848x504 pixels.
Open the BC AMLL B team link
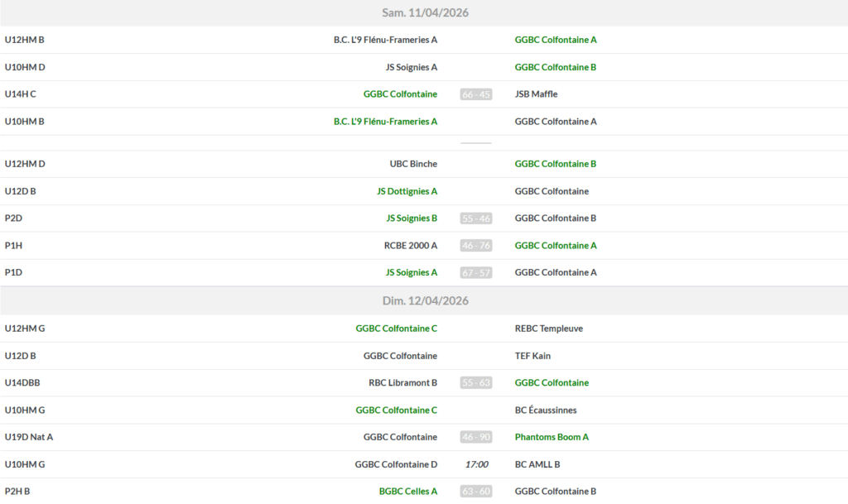[x=537, y=464]
